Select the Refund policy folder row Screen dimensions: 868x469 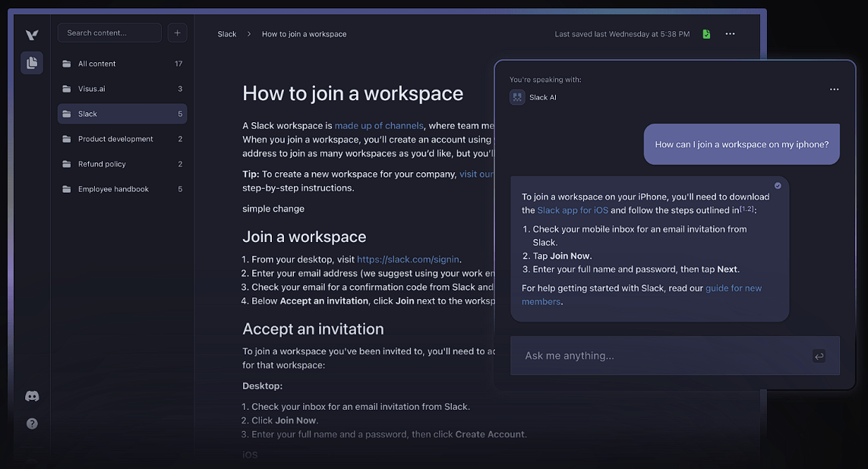pyautogui.click(x=122, y=164)
